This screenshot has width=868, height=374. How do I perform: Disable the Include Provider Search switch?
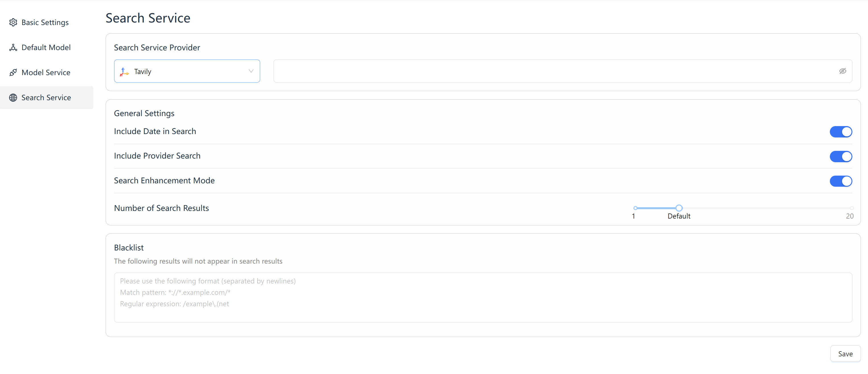click(841, 156)
